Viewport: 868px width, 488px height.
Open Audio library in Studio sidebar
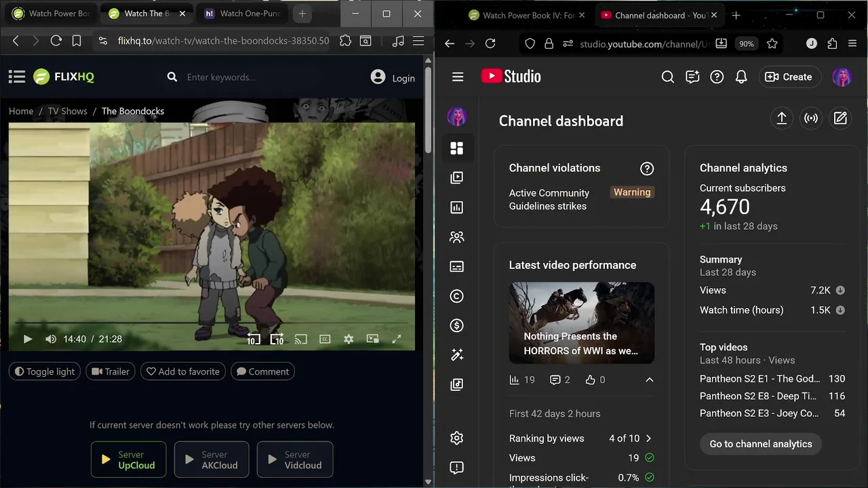457,385
